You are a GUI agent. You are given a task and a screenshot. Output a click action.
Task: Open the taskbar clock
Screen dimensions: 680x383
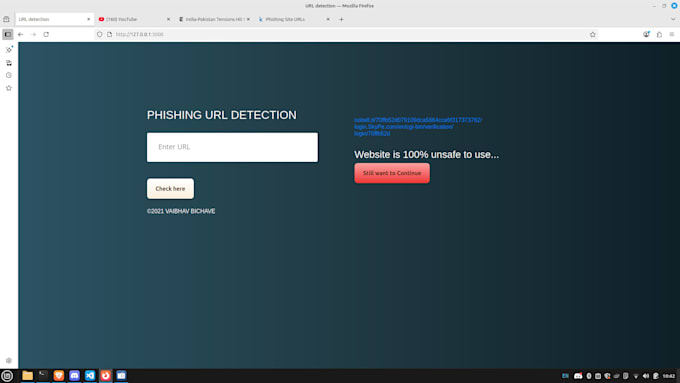coord(669,376)
